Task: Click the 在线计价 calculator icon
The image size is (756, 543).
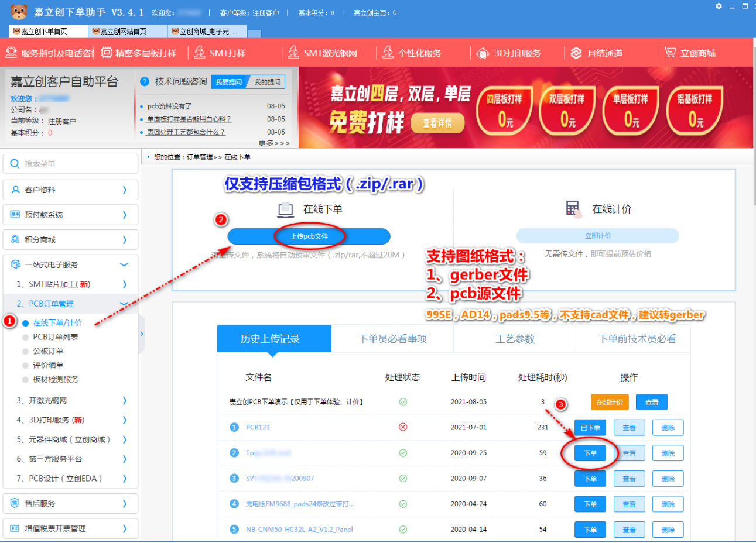Action: pyautogui.click(x=573, y=209)
